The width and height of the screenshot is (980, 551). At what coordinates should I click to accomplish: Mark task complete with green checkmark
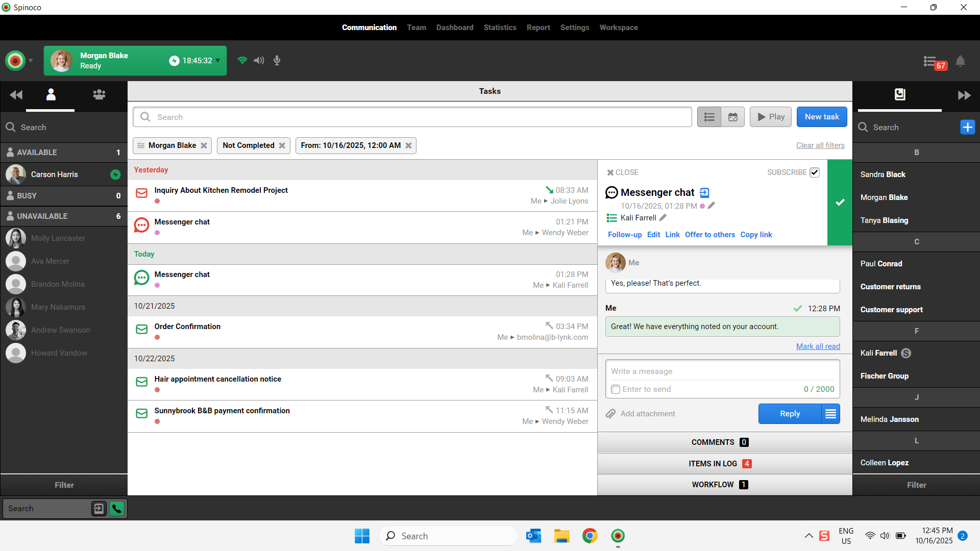(x=840, y=203)
